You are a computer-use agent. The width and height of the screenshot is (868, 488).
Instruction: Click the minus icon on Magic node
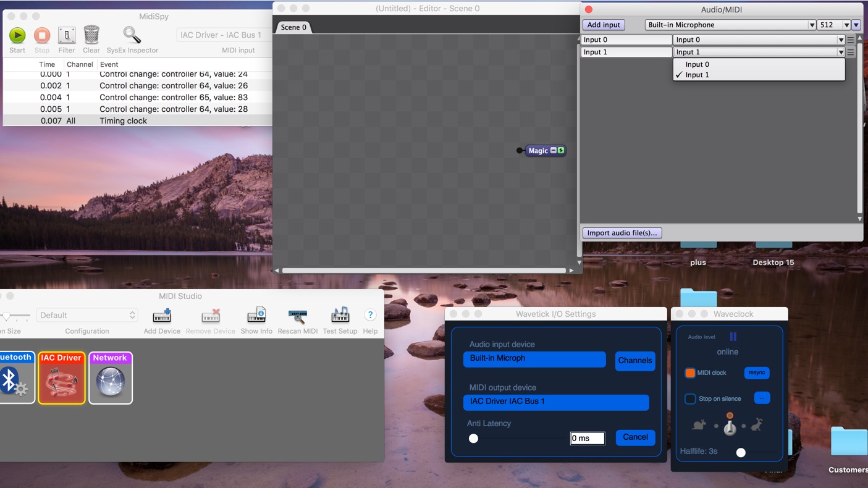(554, 150)
